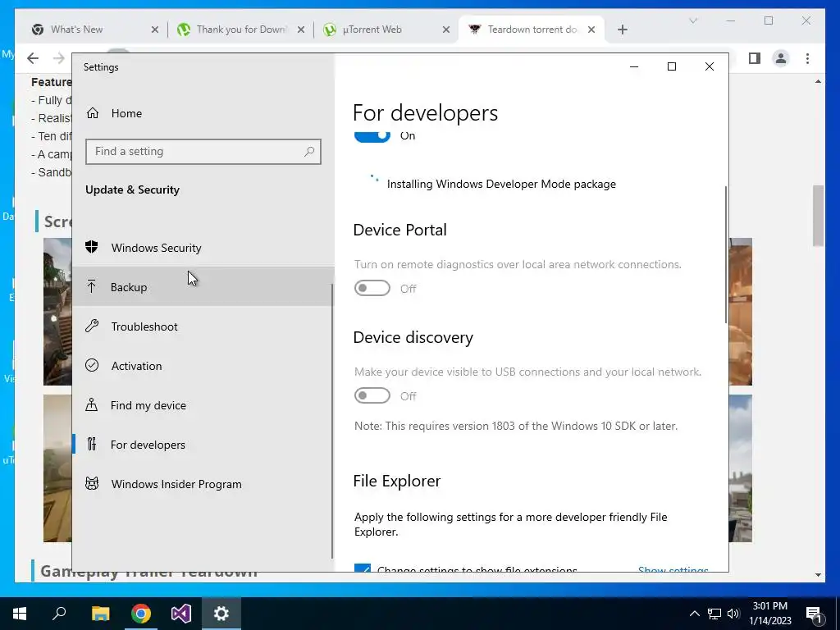Screen dimensions: 840x630
Task: Click the Settings gear on the taskbar
Action: pos(221,614)
